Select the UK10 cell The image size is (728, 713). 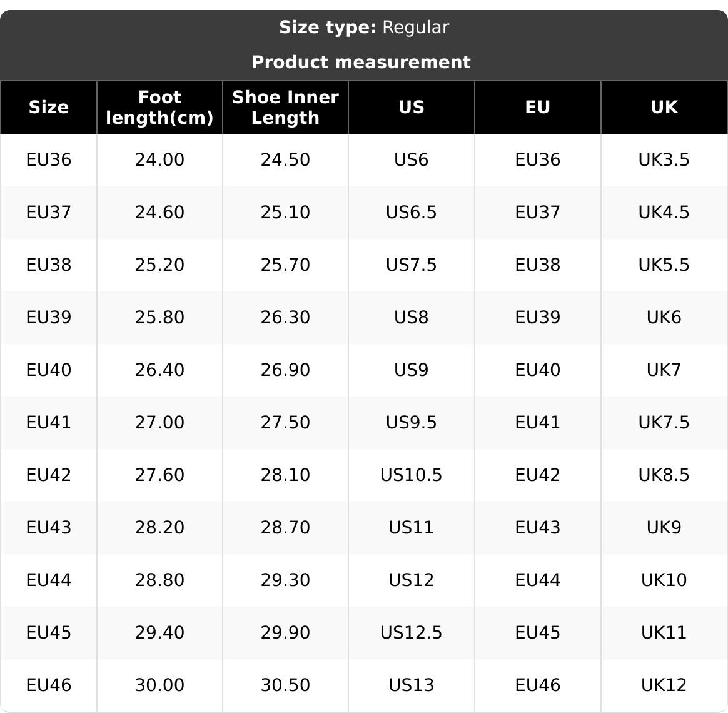pos(664,580)
